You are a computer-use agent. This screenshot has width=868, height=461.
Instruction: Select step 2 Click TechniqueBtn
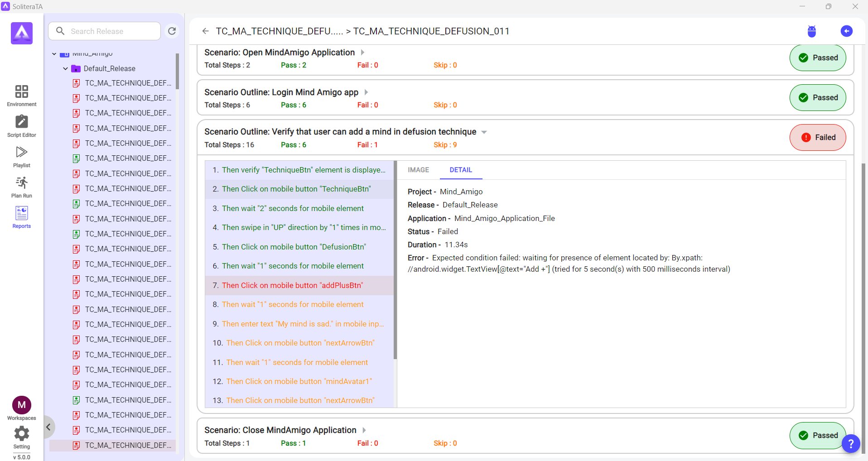[299, 189]
